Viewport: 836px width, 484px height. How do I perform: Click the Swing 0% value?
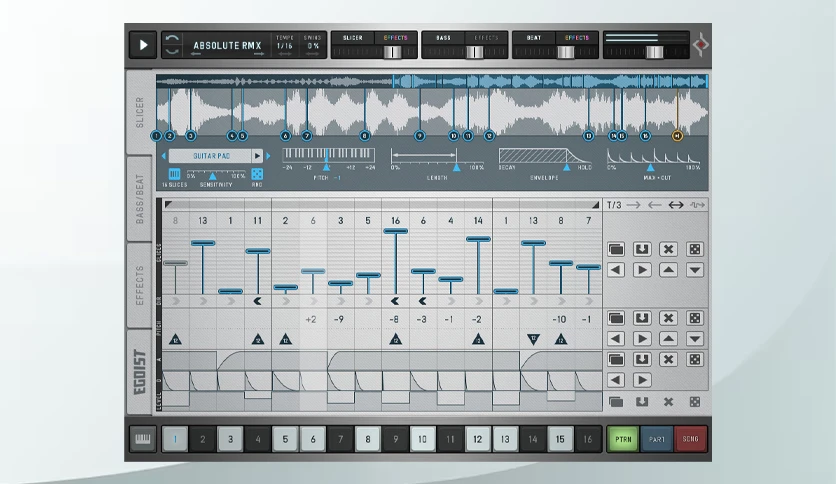(x=313, y=46)
